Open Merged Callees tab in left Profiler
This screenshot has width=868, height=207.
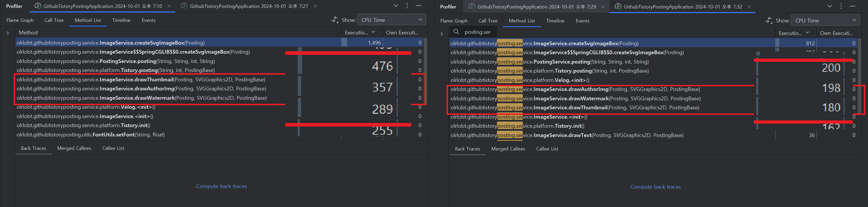click(74, 148)
